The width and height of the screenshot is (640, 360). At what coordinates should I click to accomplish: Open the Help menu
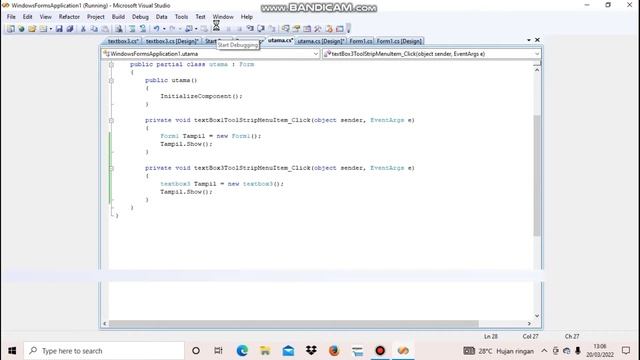(x=247, y=17)
